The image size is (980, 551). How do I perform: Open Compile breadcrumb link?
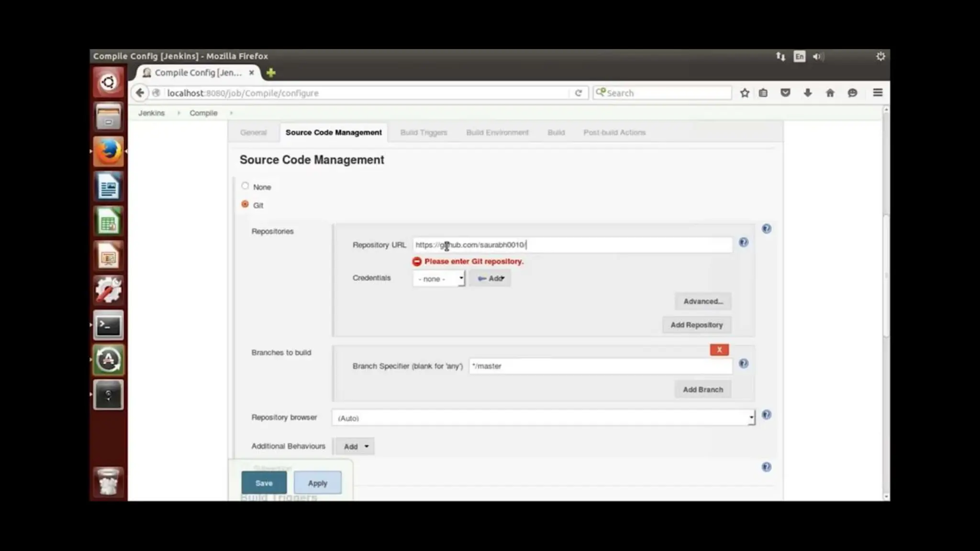point(203,113)
